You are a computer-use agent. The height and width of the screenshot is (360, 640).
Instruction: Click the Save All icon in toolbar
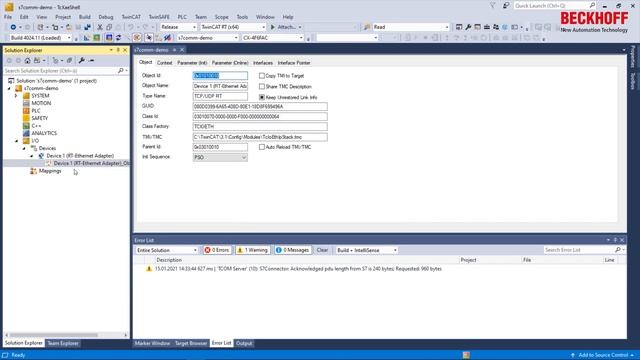pyautogui.click(x=88, y=27)
